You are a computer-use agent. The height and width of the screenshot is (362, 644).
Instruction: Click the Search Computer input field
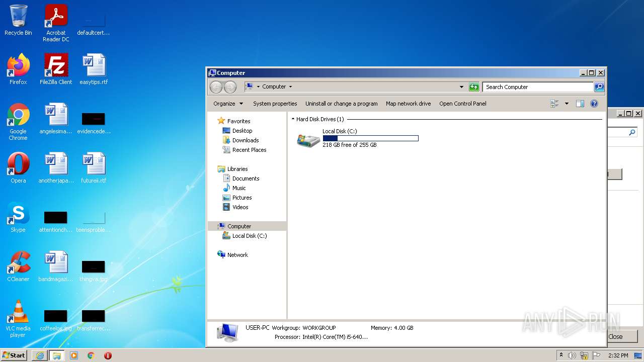tap(538, 87)
